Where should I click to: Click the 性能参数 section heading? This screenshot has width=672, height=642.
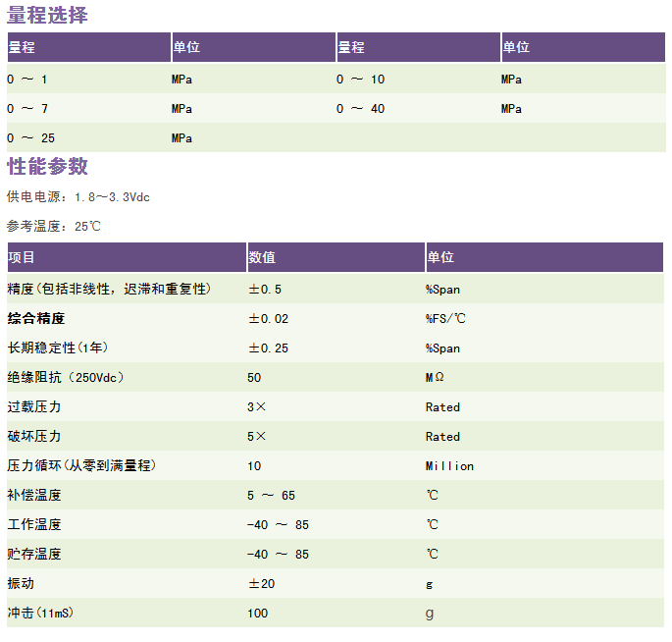tap(47, 166)
